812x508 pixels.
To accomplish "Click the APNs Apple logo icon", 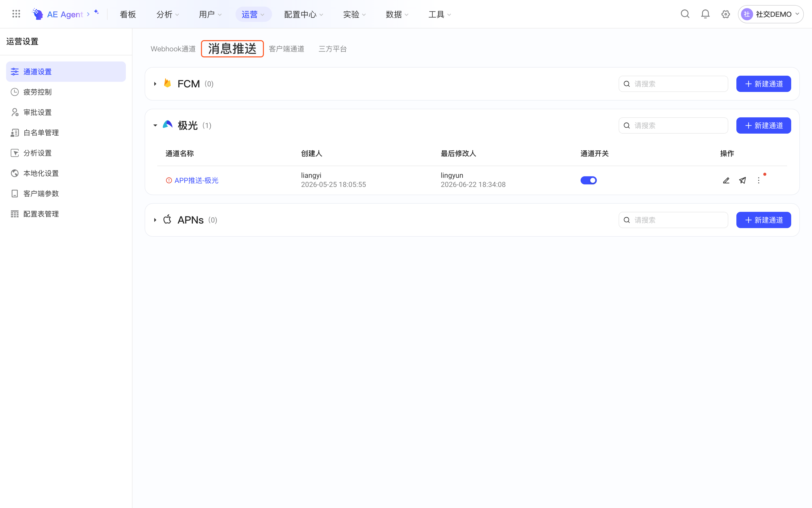I will [167, 219].
